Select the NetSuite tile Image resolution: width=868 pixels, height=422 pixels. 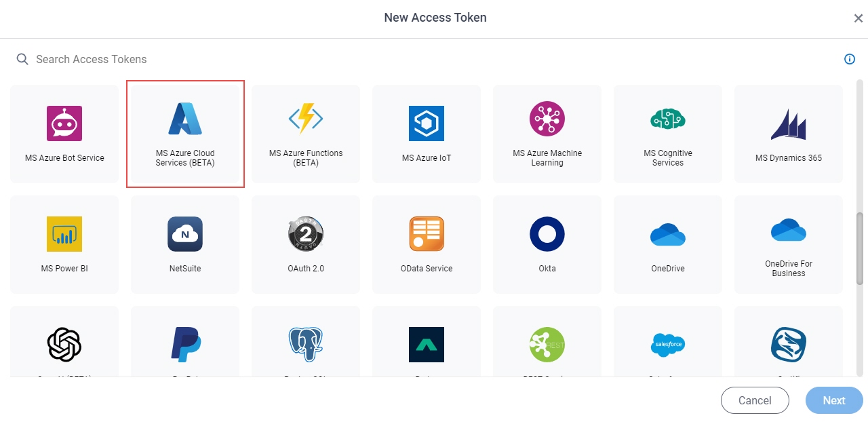click(185, 244)
